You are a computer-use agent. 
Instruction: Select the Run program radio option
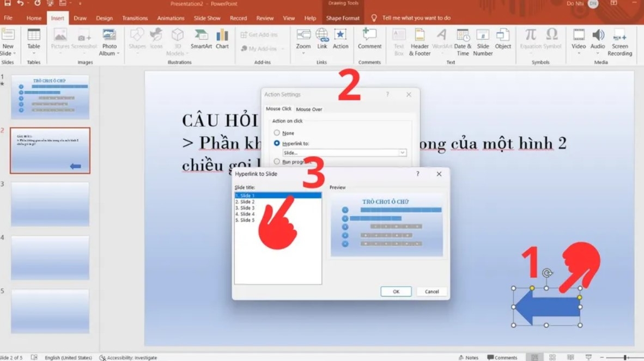pos(277,162)
